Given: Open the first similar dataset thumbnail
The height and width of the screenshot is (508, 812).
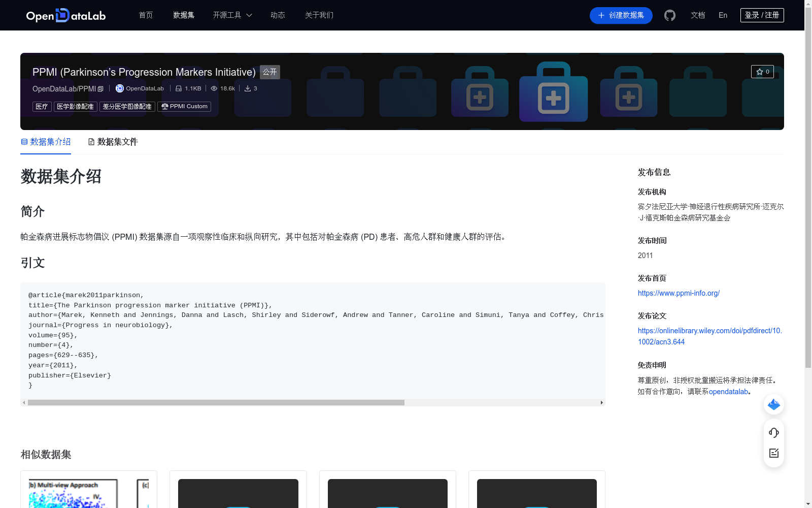Looking at the screenshot, I should tap(89, 493).
